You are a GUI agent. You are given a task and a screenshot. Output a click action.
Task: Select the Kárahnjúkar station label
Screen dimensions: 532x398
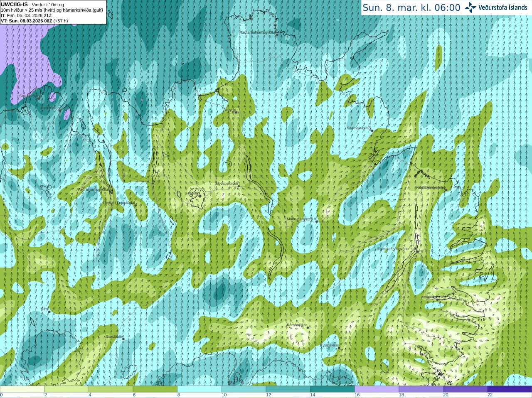[297, 325]
